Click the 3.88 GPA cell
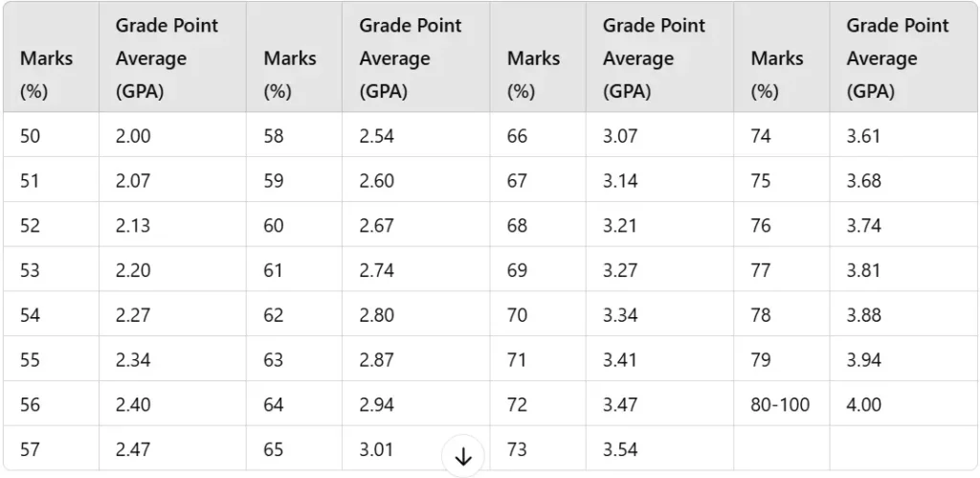980x478 pixels. tap(863, 315)
